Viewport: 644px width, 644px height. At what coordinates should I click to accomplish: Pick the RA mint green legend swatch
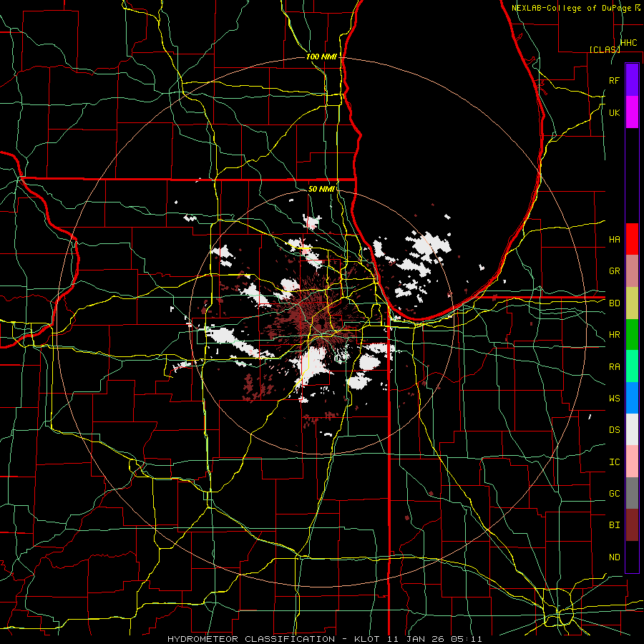(x=632, y=366)
